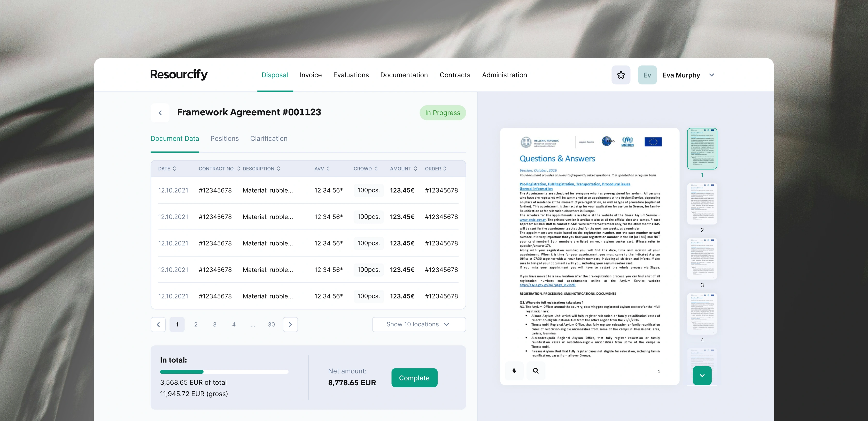
Task: Download the document with the down arrow icon
Action: coord(514,371)
